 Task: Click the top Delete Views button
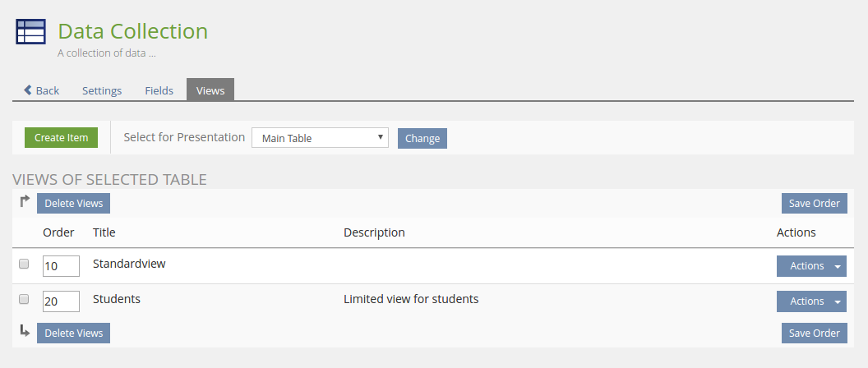coord(73,204)
